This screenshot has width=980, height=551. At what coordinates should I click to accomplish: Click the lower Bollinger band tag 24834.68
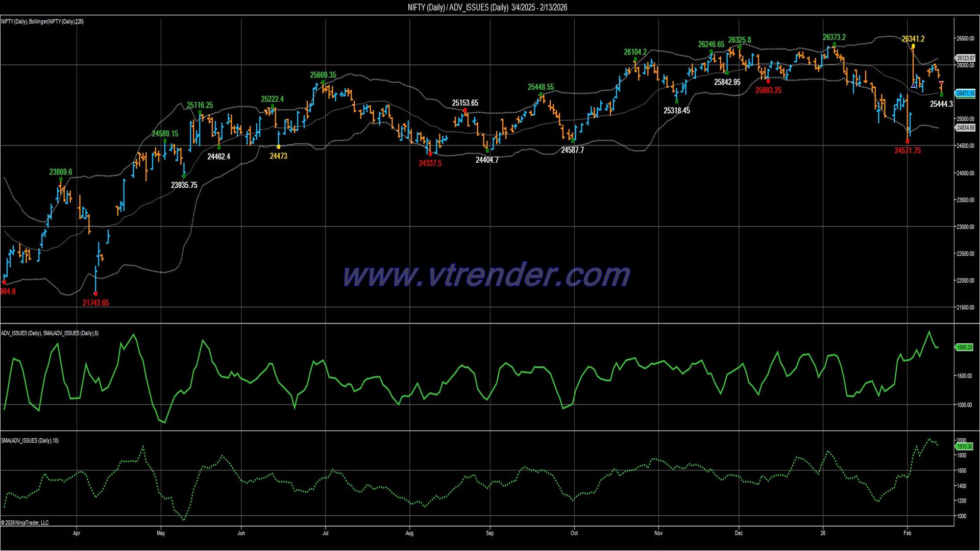[x=965, y=128]
